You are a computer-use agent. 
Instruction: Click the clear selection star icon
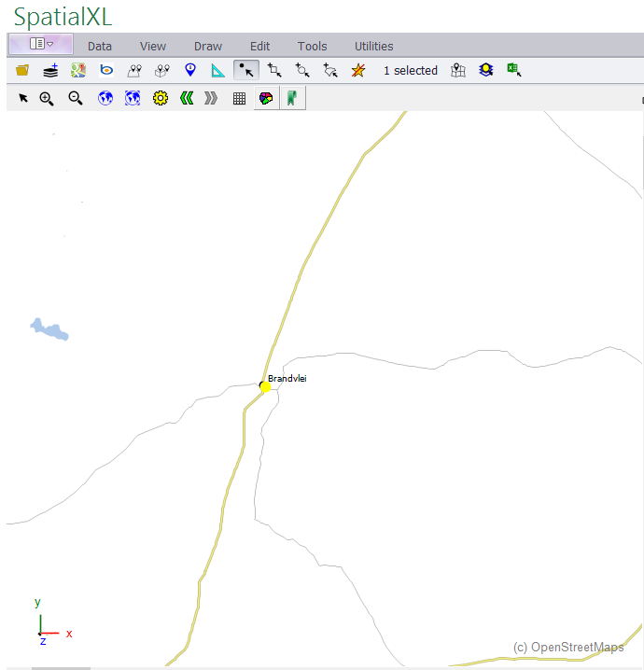coord(358,70)
